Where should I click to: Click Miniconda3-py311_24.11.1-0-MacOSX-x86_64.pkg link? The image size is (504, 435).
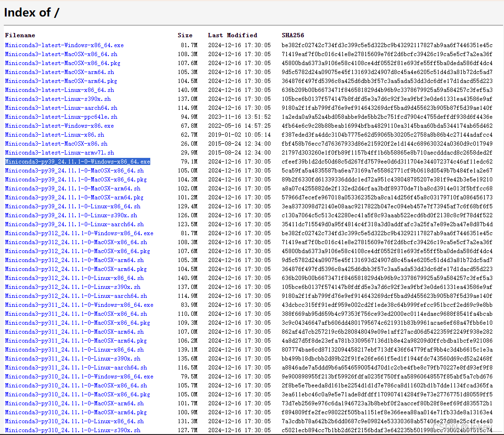coord(77,323)
